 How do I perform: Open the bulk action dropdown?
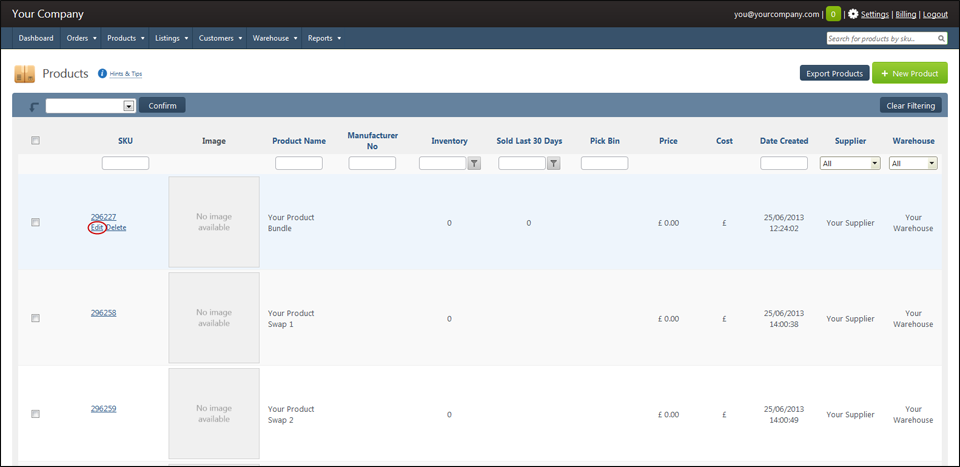91,106
